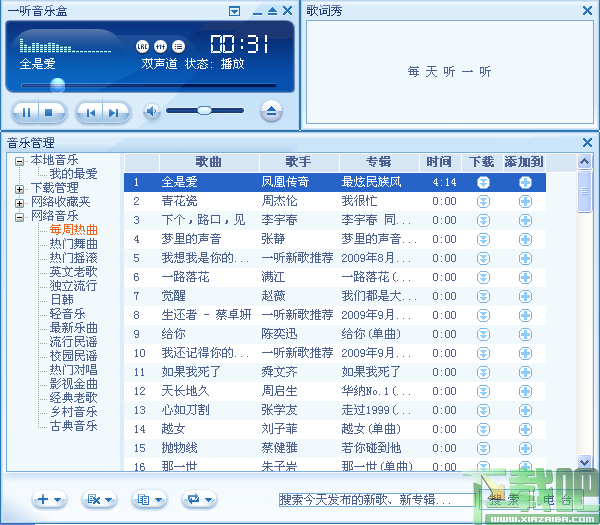Image resolution: width=600 pixels, height=525 pixels.
Task: Add 全是爱 to a playlist
Action: [525, 183]
